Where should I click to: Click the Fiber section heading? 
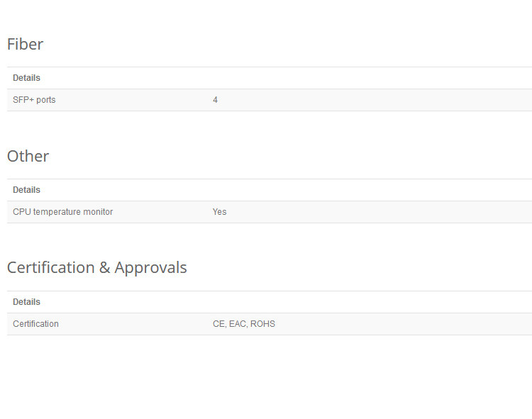(x=25, y=44)
